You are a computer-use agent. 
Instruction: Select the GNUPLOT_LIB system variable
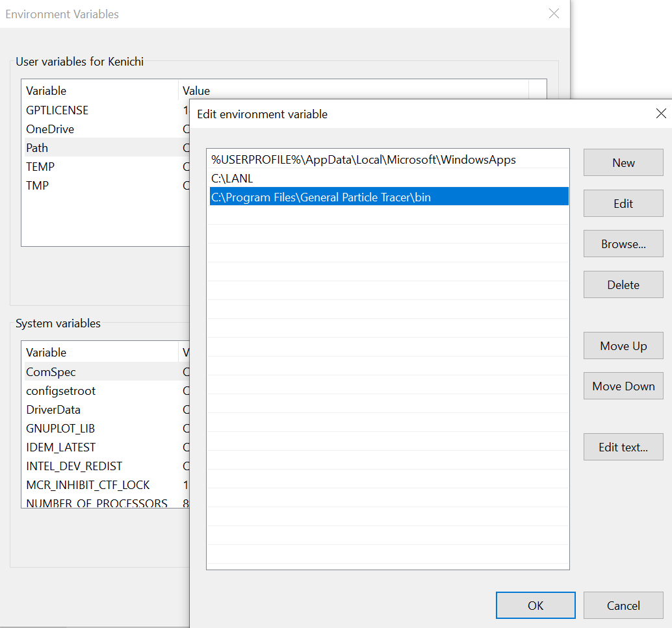pyautogui.click(x=60, y=429)
